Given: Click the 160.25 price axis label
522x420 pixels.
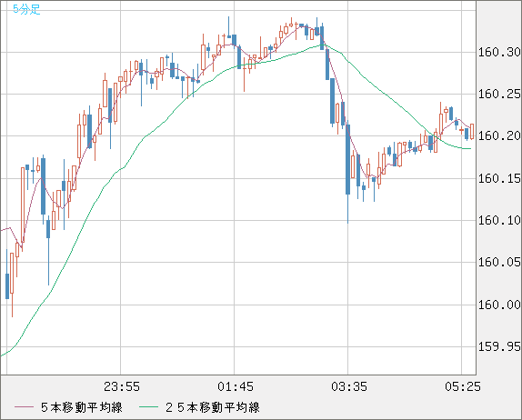Looking at the screenshot, I should 499,94.
